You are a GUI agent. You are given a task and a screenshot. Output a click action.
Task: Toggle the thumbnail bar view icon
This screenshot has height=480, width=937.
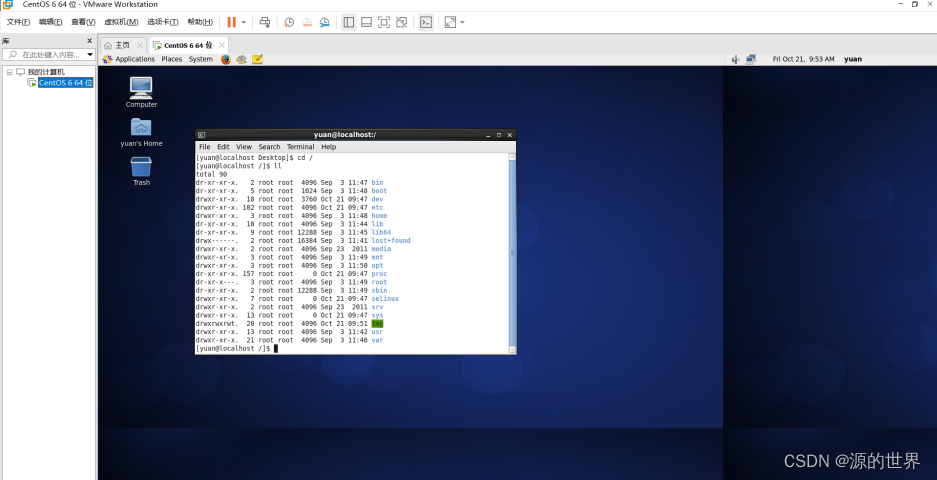point(366,22)
